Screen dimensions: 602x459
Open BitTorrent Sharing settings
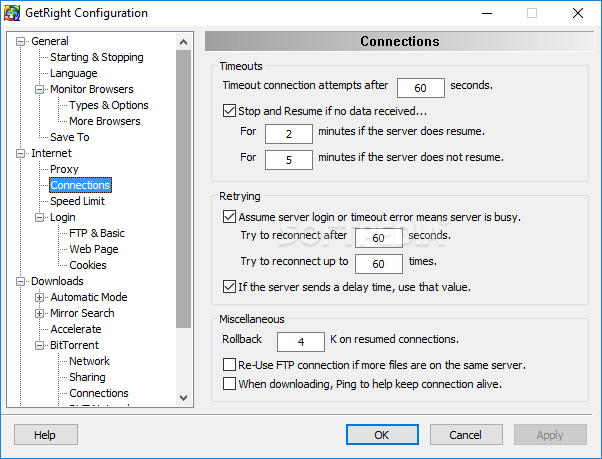pos(87,377)
